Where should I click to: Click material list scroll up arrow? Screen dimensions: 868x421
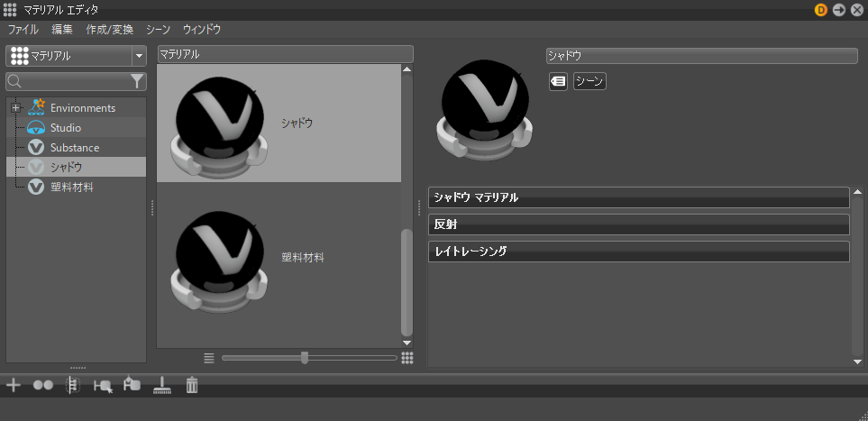pos(407,69)
